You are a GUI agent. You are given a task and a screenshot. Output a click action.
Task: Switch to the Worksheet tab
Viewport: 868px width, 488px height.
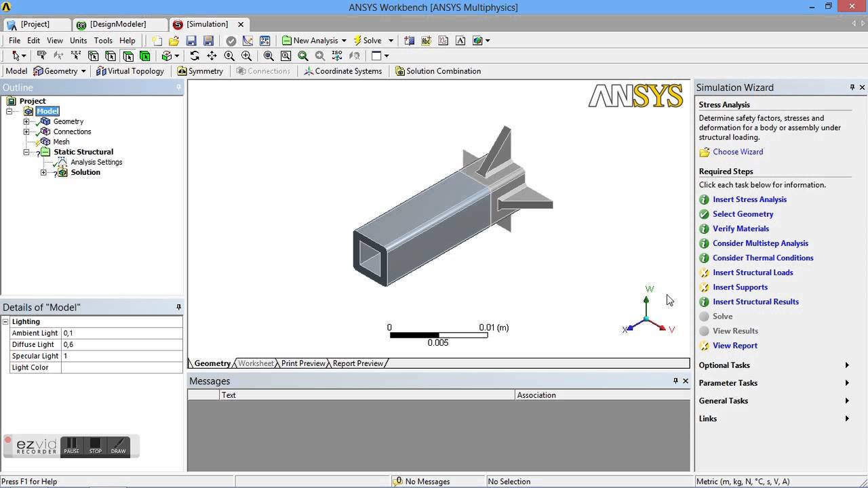(256, 363)
